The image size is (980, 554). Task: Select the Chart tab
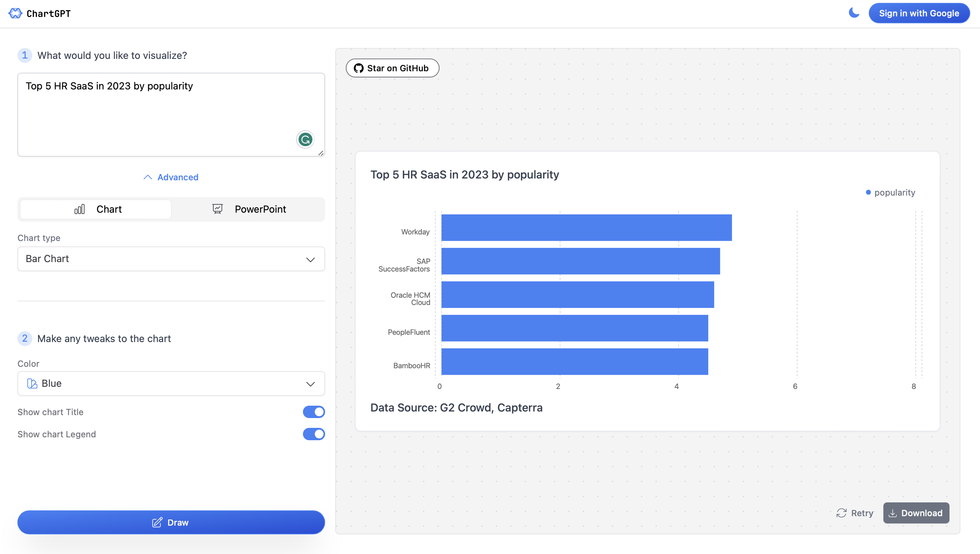pyautogui.click(x=96, y=209)
